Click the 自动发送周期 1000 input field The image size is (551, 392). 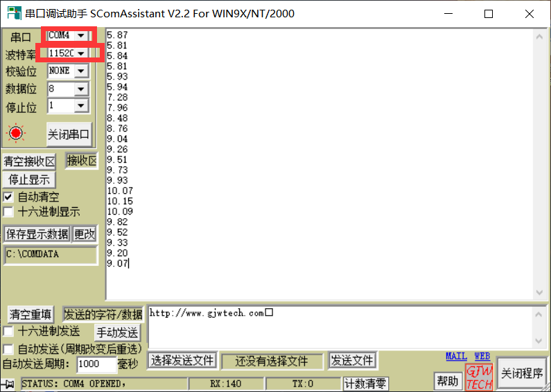click(x=96, y=364)
